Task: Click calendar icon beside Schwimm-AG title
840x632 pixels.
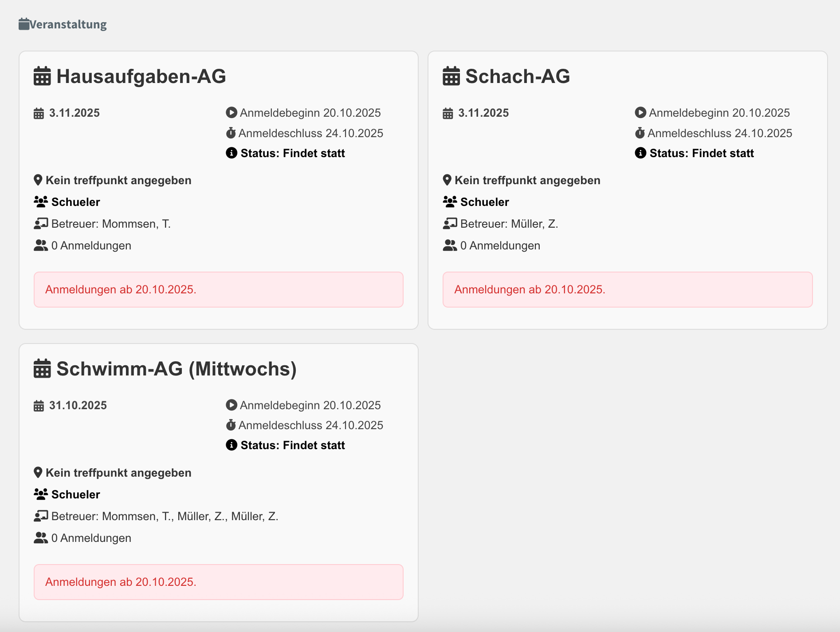Action: tap(43, 368)
